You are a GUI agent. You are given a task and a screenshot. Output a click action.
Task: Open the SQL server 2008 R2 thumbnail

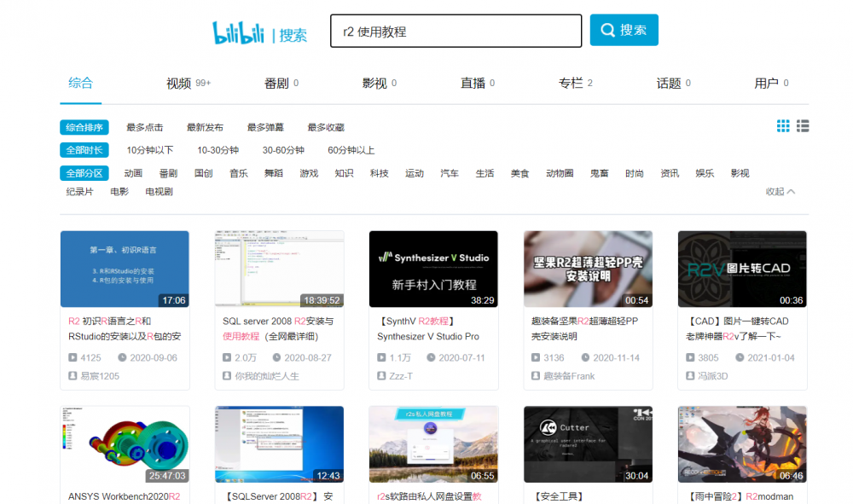(x=279, y=269)
